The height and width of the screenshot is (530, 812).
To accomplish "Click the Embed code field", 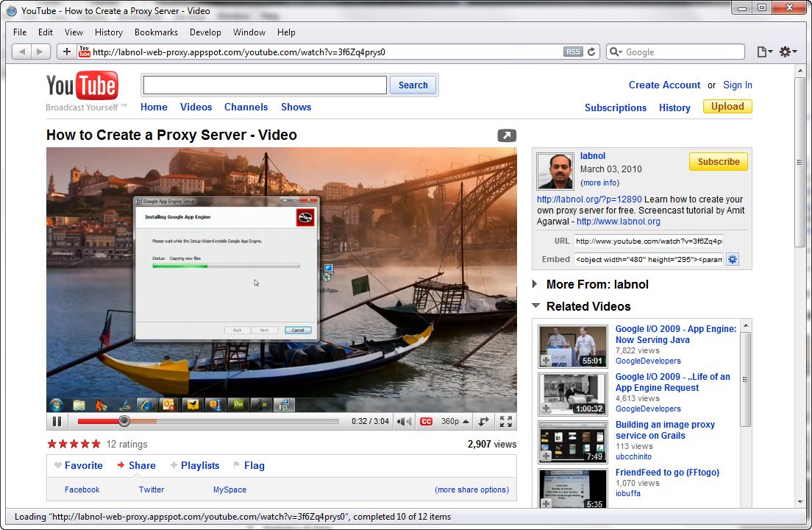I will (649, 259).
